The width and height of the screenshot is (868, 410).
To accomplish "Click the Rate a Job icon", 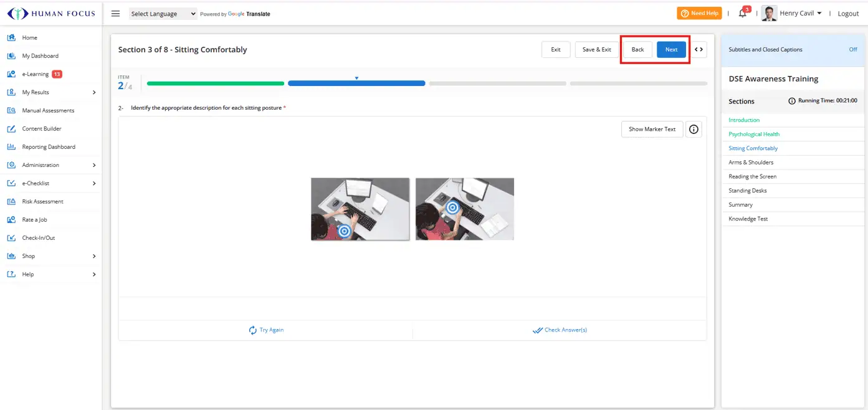I will click(x=11, y=219).
